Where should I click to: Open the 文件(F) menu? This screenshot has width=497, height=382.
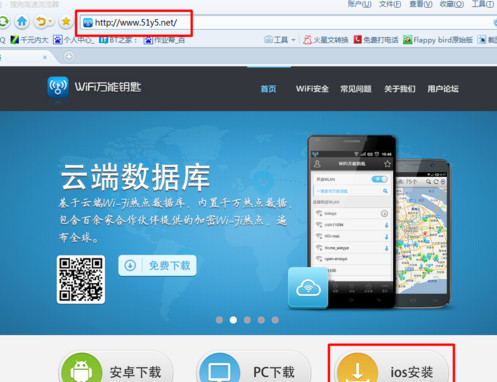[390, 4]
